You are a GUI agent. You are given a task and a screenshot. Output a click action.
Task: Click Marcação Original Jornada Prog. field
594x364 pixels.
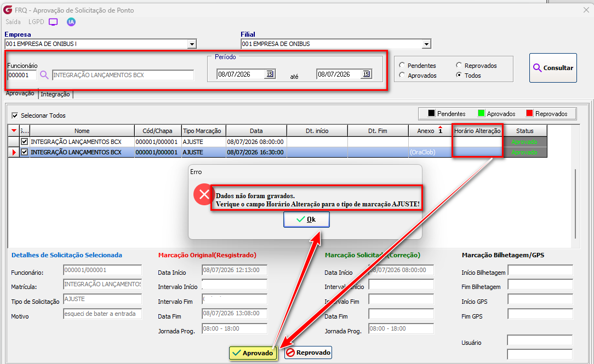coord(235,328)
